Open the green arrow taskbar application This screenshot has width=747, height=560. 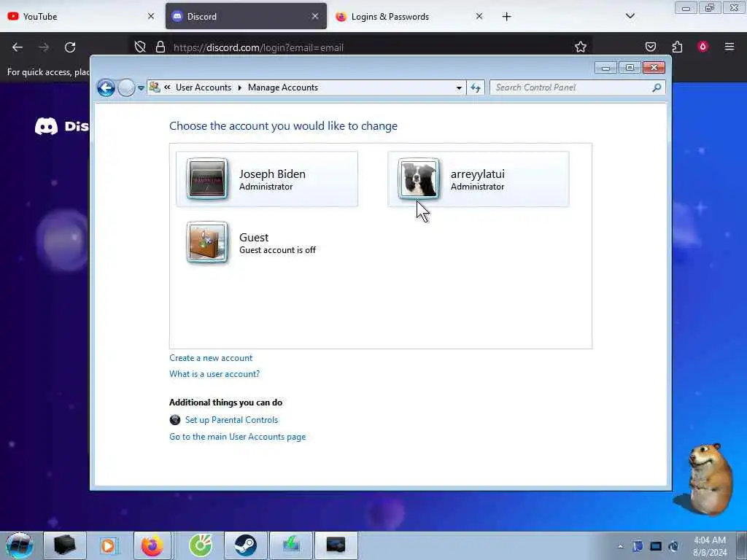coord(290,545)
